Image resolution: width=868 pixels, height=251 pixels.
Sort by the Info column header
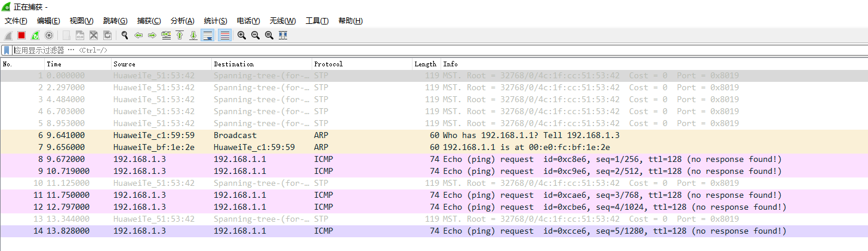(x=654, y=64)
